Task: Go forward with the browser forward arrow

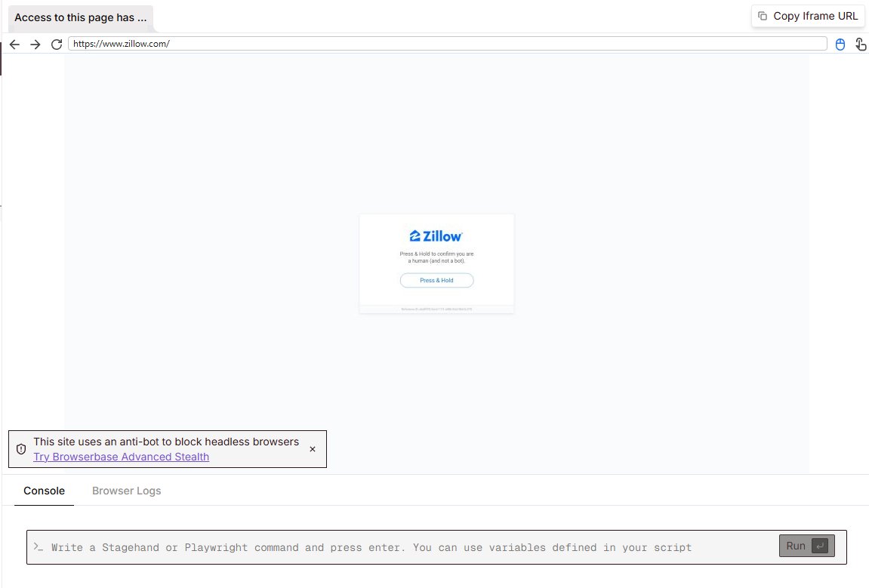Action: click(x=35, y=45)
